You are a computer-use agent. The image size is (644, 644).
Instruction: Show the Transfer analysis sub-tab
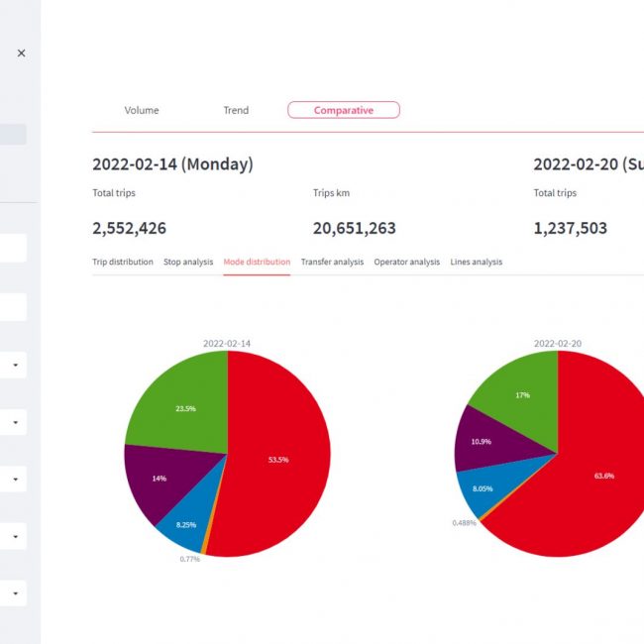332,263
